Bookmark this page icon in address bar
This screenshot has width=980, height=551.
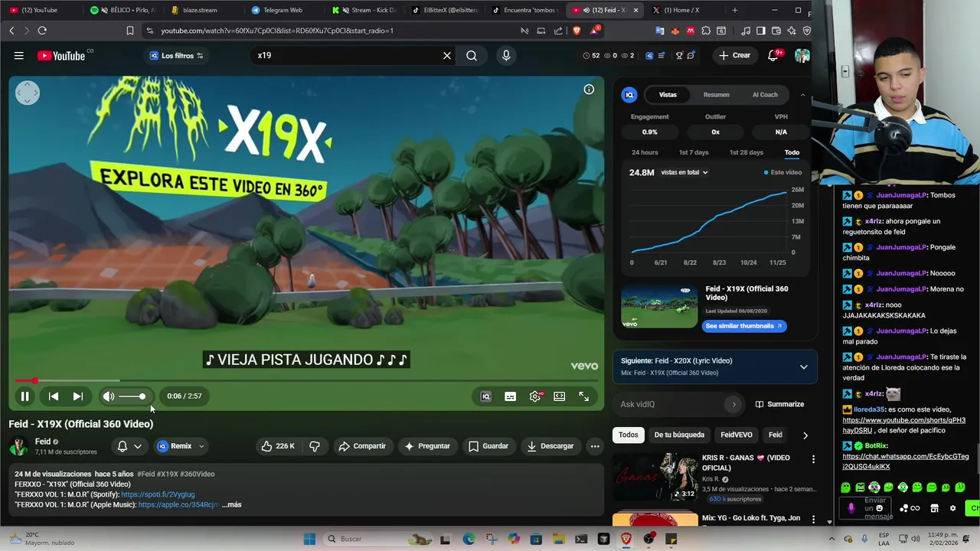(x=130, y=31)
